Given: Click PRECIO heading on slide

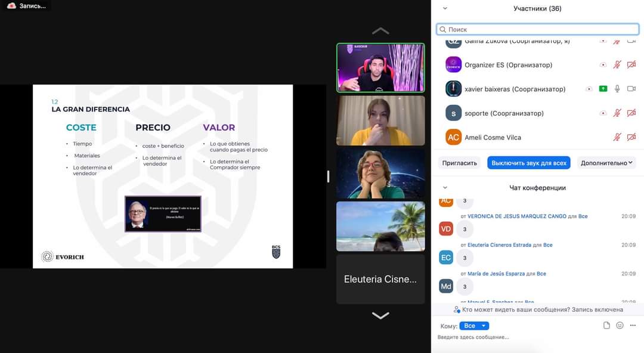Looking at the screenshot, I should tap(153, 128).
